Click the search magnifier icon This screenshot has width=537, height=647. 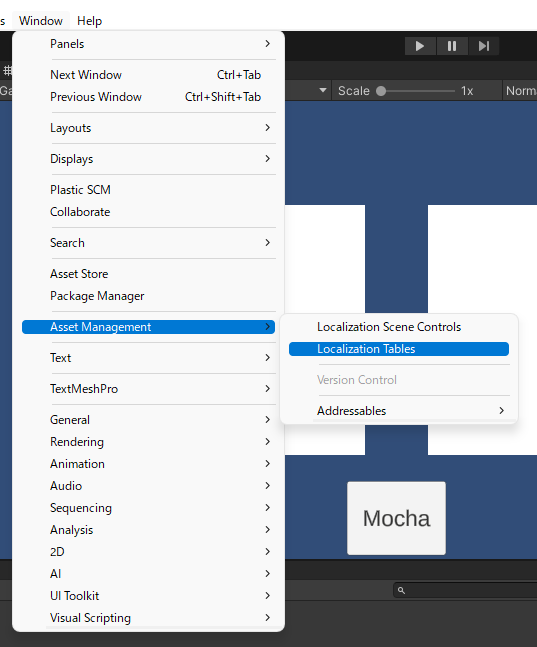point(401,590)
